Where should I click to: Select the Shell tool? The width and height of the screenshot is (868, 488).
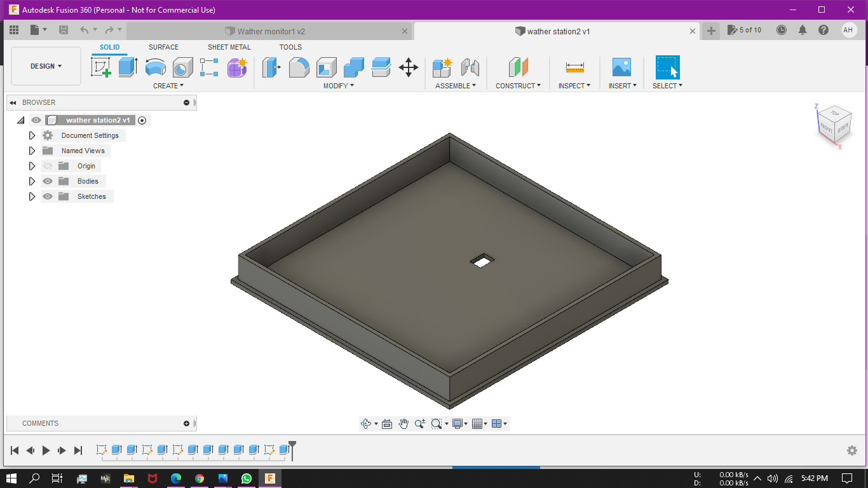pos(327,67)
